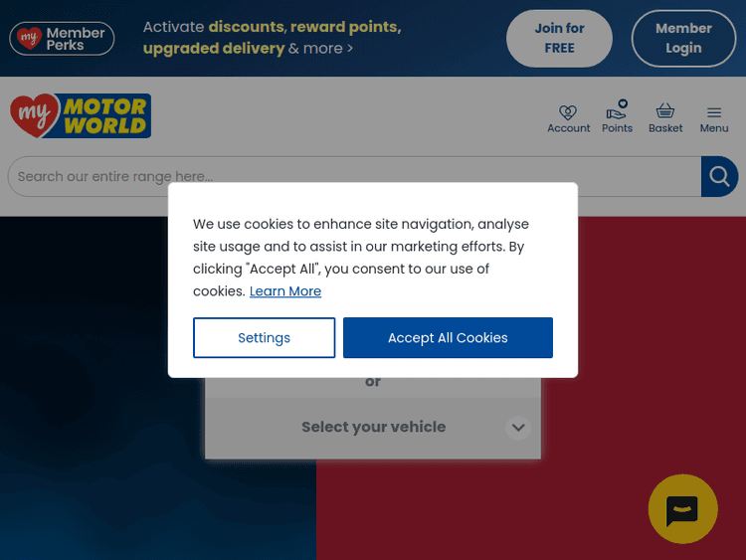Click Member Login button

(683, 39)
